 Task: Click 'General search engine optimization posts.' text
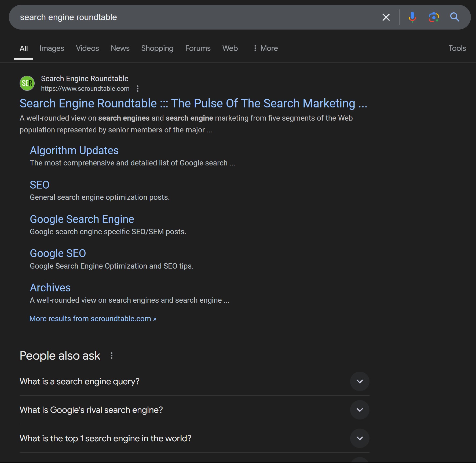[100, 197]
